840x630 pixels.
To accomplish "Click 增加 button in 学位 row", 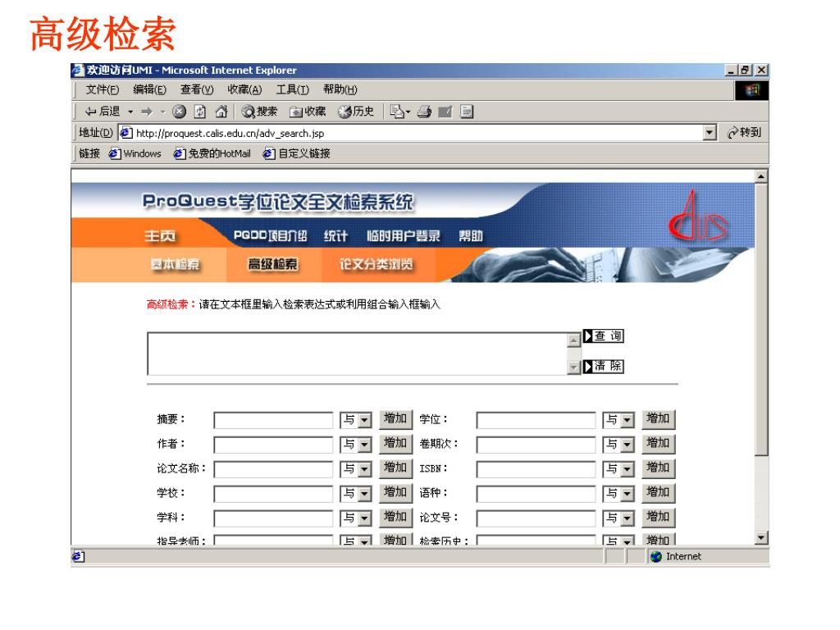I will [659, 419].
